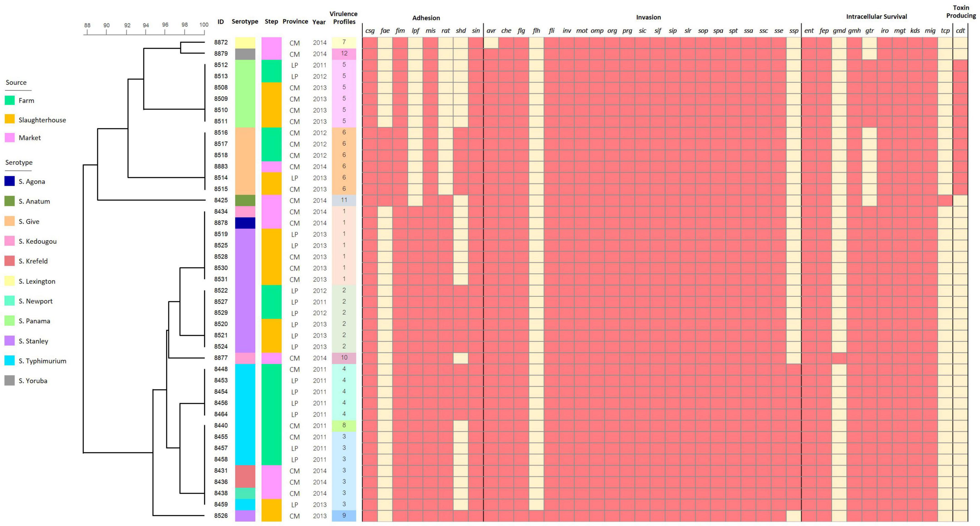Click isolate ID 8879
Screen dimensions: 980x526
coord(221,54)
